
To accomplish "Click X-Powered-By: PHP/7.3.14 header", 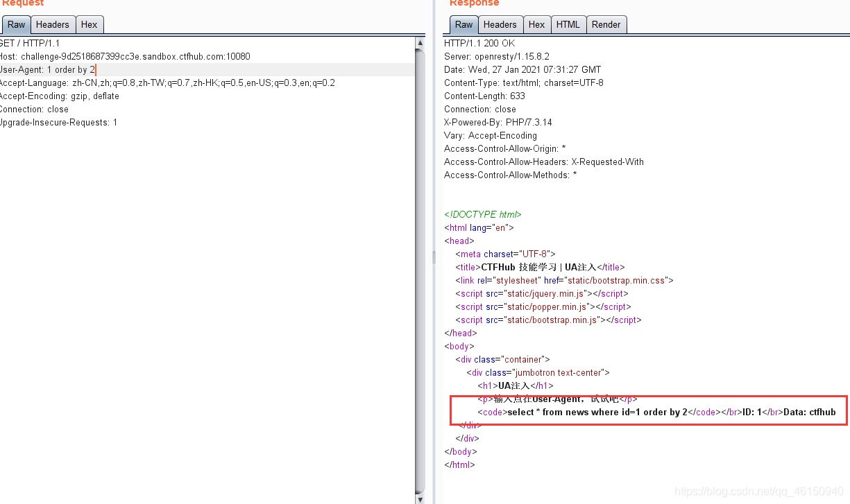I will coord(498,123).
